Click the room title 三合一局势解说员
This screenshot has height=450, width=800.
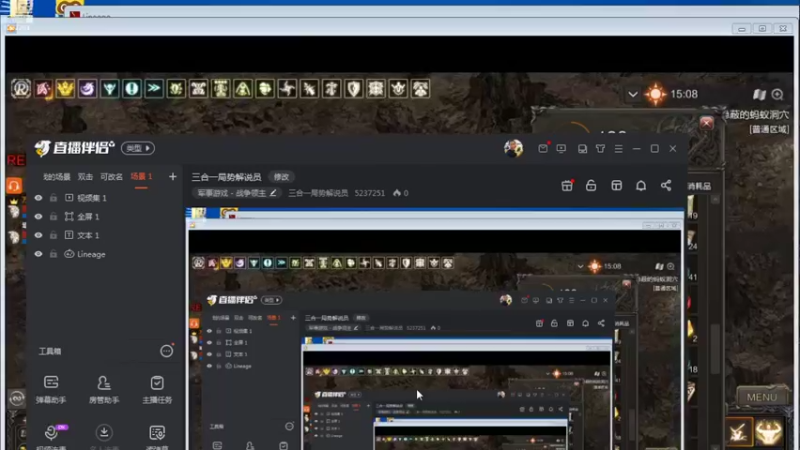click(226, 177)
